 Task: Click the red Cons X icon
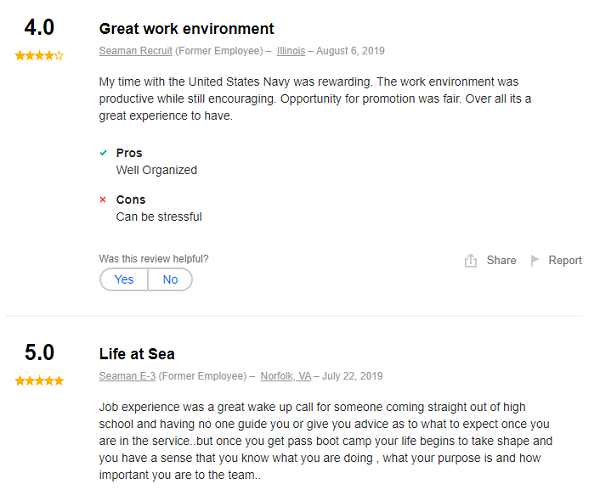(x=103, y=200)
